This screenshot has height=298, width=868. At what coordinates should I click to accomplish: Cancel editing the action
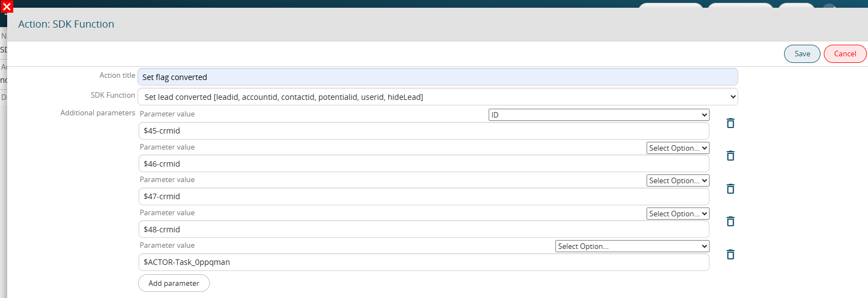845,54
